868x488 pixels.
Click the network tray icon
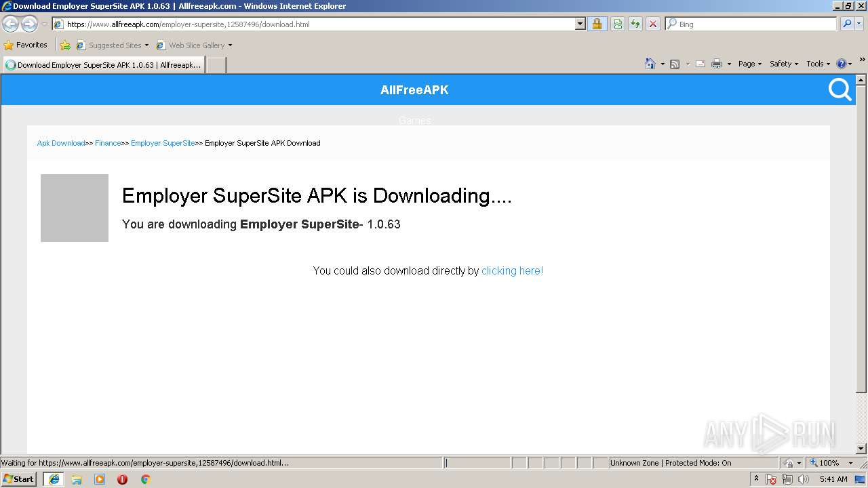pos(787,479)
